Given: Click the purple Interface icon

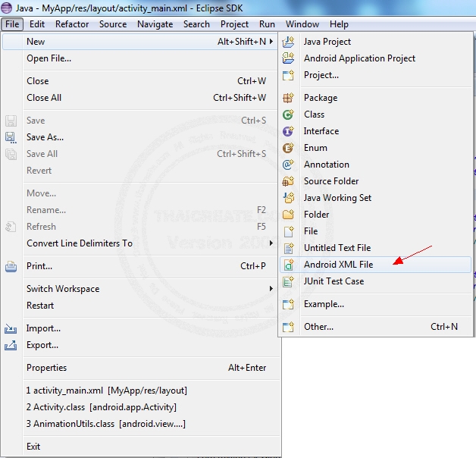Looking at the screenshot, I should click(288, 131).
